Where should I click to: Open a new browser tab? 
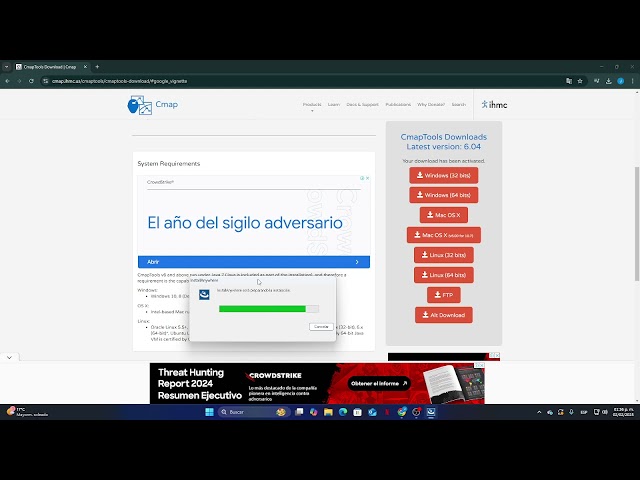pos(97,67)
